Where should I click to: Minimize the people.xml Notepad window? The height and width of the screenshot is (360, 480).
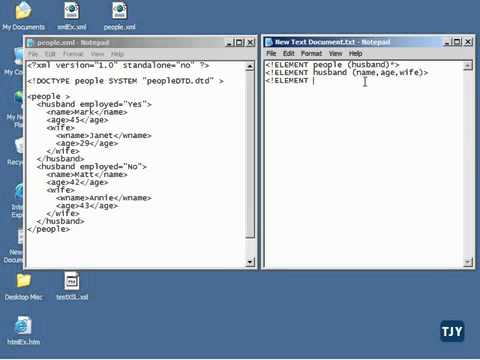coord(229,43)
